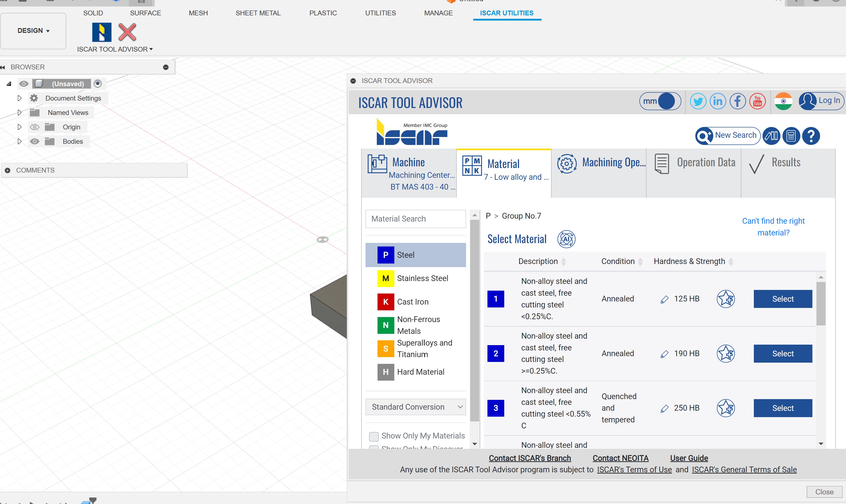Open the DESIGN workspace dropdown
The height and width of the screenshot is (504, 846).
tap(33, 30)
